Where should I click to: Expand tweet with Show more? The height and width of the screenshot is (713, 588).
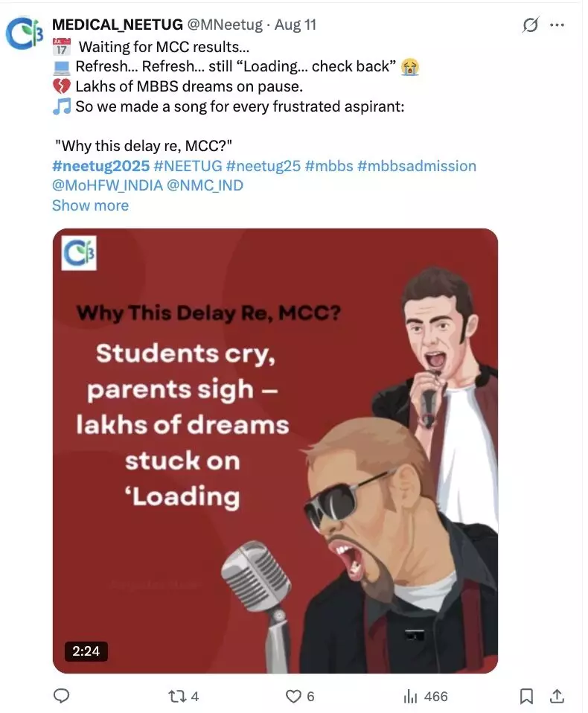coord(91,205)
